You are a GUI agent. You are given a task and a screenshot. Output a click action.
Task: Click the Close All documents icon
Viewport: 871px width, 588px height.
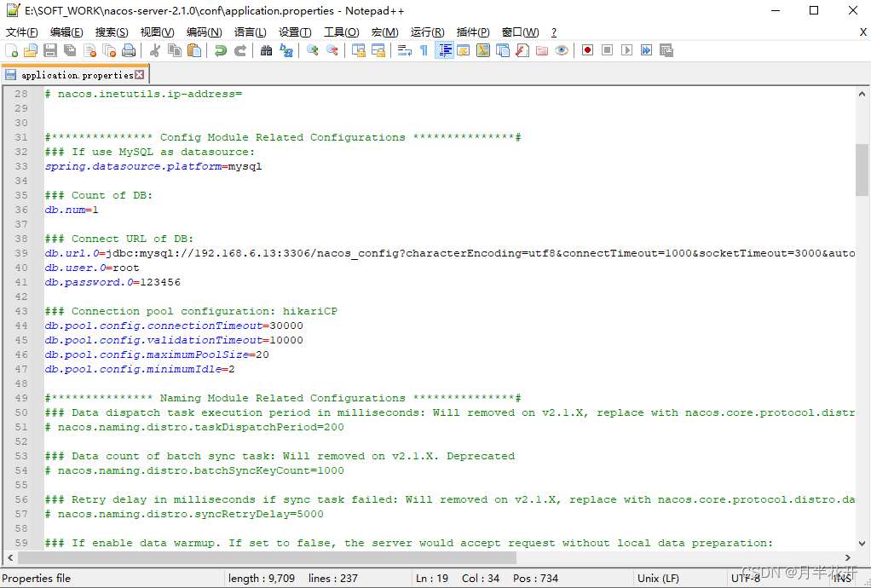tap(109, 50)
